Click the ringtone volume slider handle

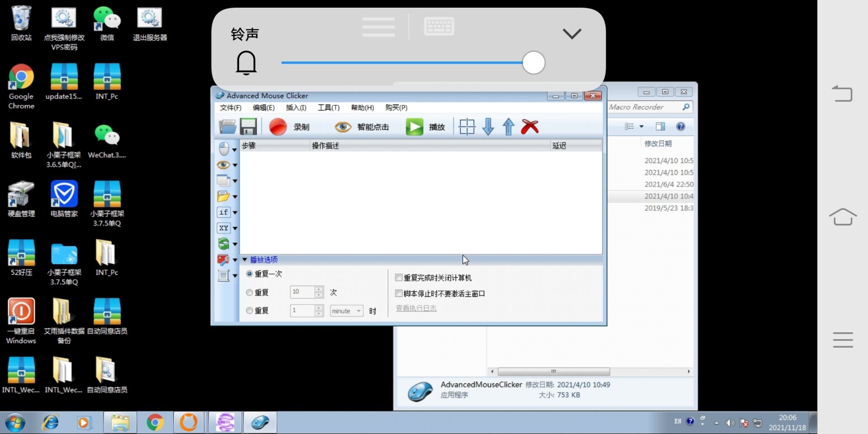coord(533,63)
